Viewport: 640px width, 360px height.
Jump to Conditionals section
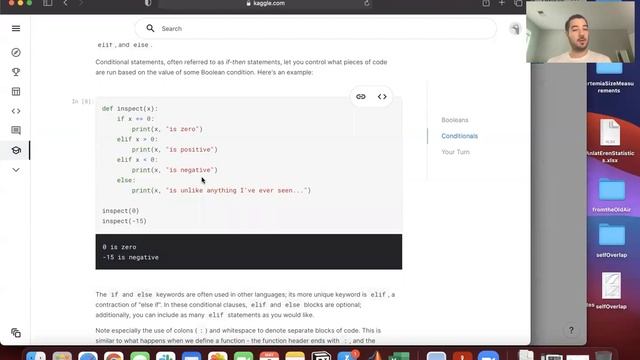(x=459, y=136)
